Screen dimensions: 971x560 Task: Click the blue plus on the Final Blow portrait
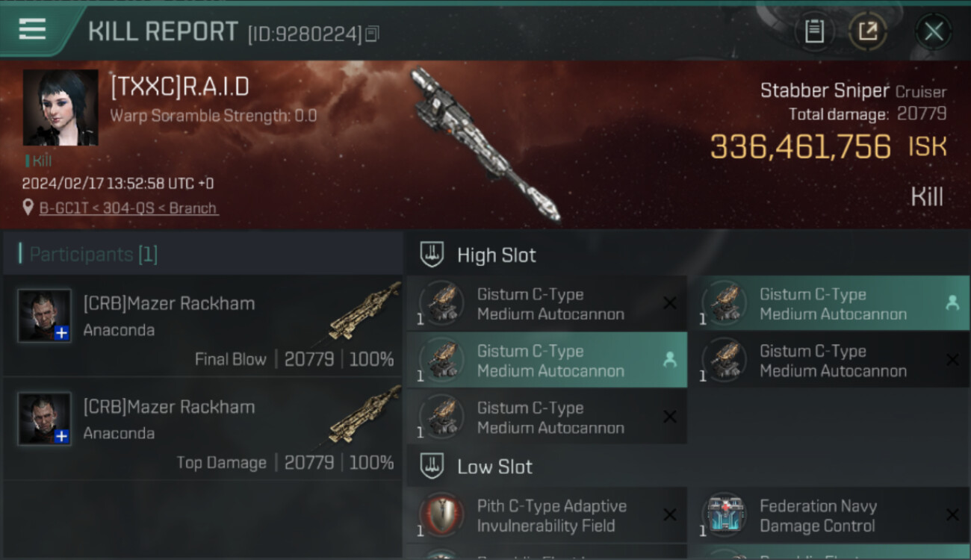[62, 333]
